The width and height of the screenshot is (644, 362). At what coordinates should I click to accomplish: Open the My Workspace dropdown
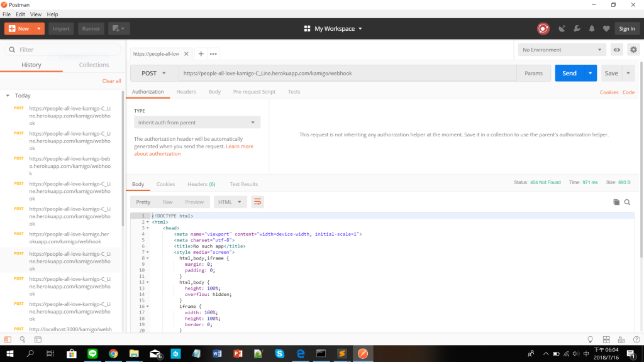click(333, 29)
